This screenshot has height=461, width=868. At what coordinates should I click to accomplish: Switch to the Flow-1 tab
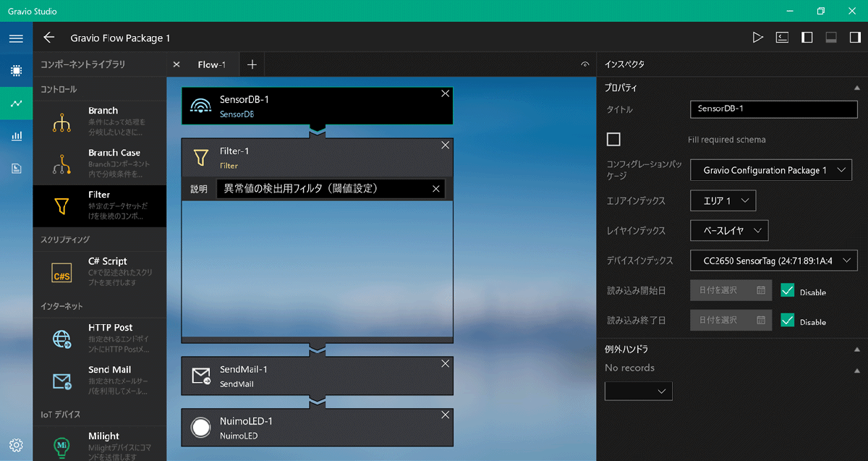212,64
